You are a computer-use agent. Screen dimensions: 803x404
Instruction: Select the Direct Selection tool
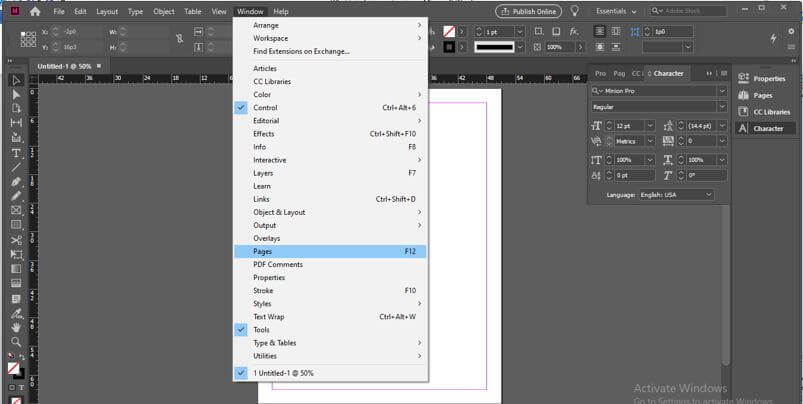(x=16, y=95)
